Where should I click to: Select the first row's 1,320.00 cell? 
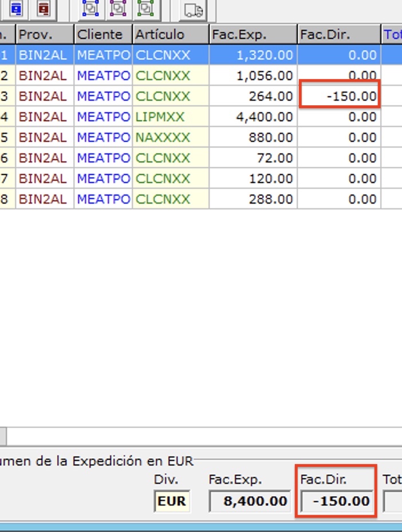point(253,55)
